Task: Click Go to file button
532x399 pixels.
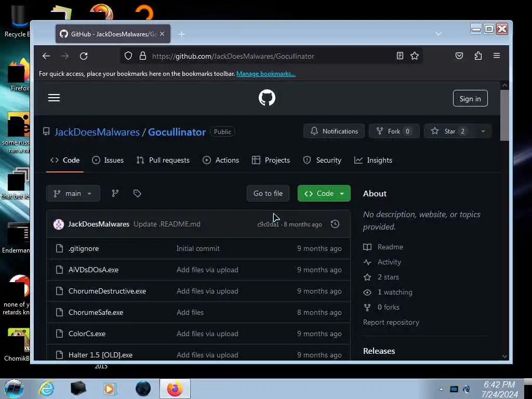Action: [x=268, y=193]
